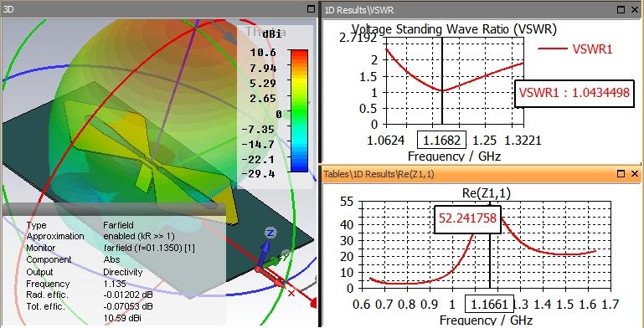This screenshot has height=328, width=644.
Task: Click the dBi color scale bar
Action: (299, 110)
